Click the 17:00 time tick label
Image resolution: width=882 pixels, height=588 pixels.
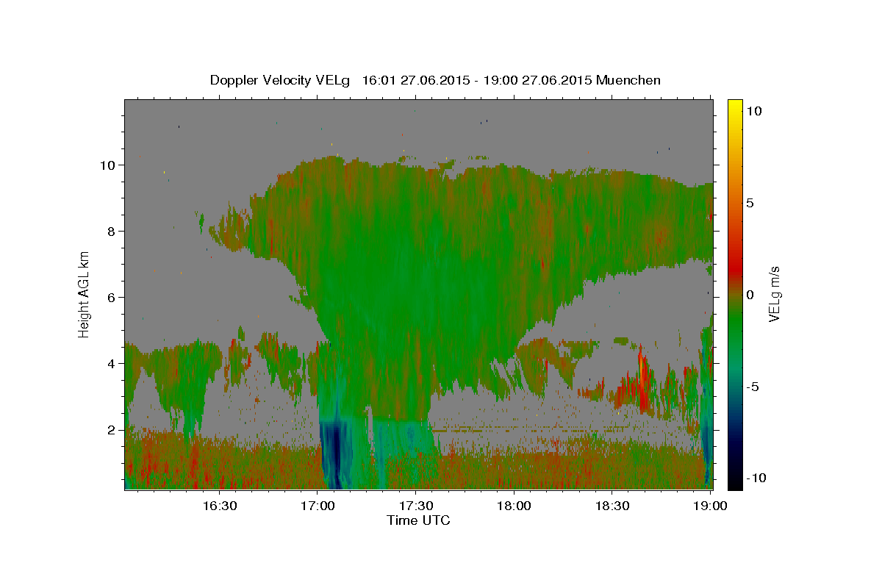click(x=318, y=506)
